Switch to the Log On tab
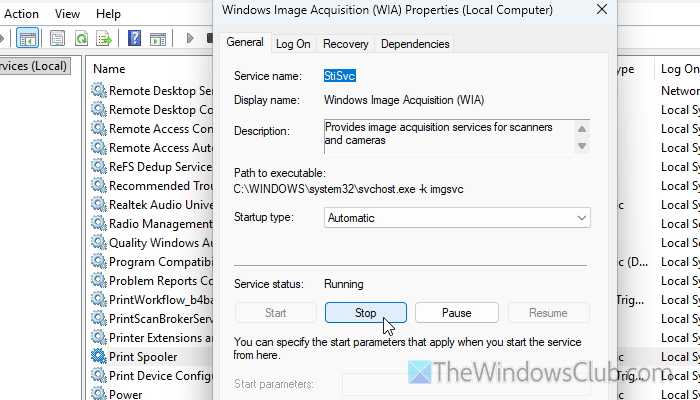Image resolution: width=700 pixels, height=400 pixels. pyautogui.click(x=293, y=44)
